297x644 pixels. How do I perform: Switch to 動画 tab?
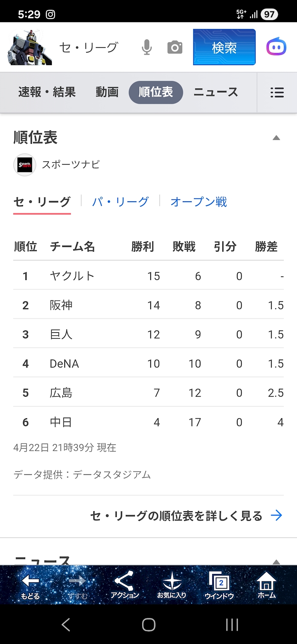point(107,92)
